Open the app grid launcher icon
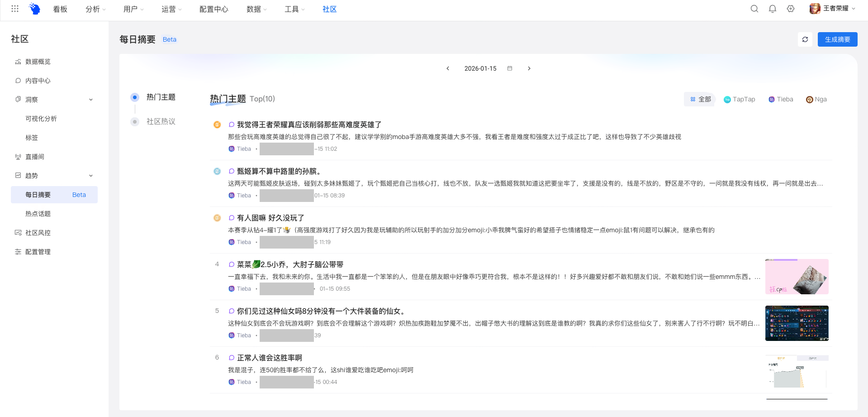868x417 pixels. [15, 9]
